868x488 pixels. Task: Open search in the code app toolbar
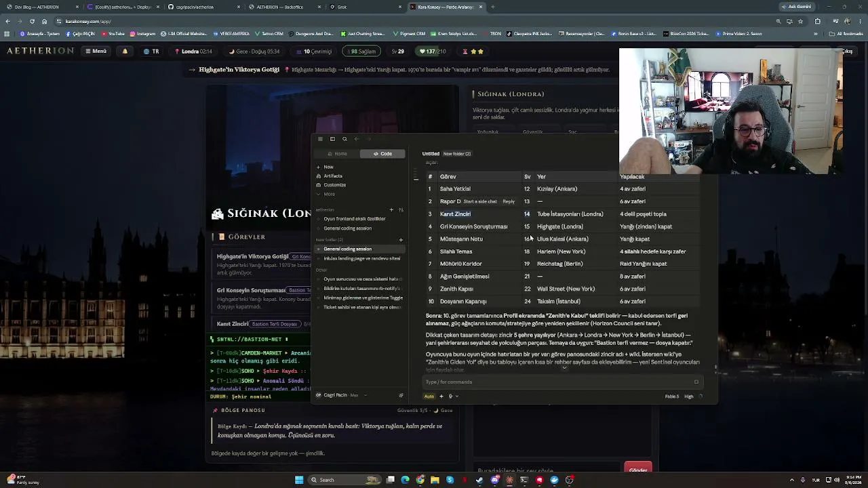(x=344, y=139)
